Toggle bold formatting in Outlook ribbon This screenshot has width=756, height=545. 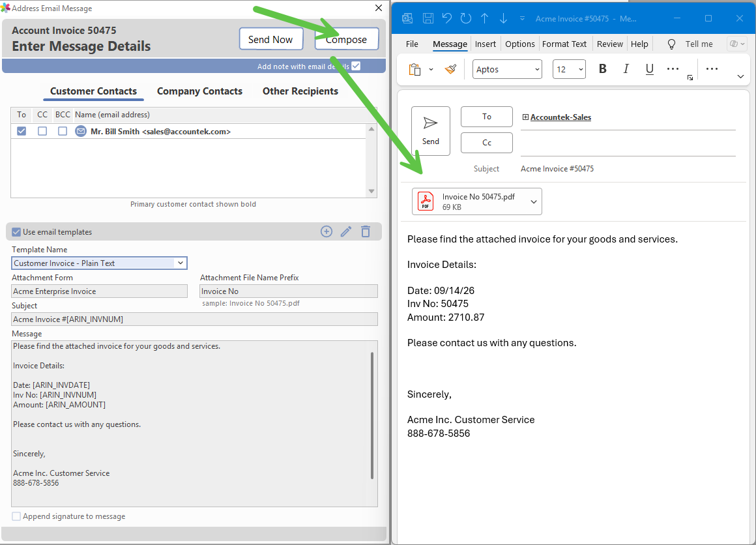[x=602, y=69]
